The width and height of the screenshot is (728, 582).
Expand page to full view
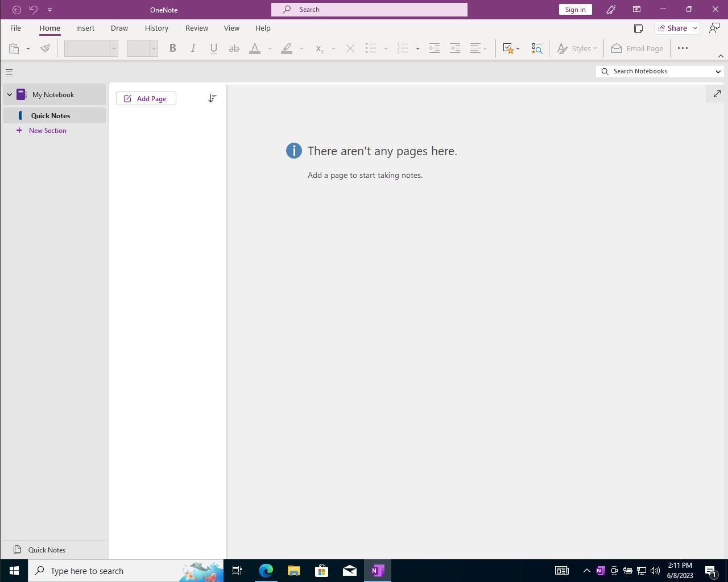point(717,94)
